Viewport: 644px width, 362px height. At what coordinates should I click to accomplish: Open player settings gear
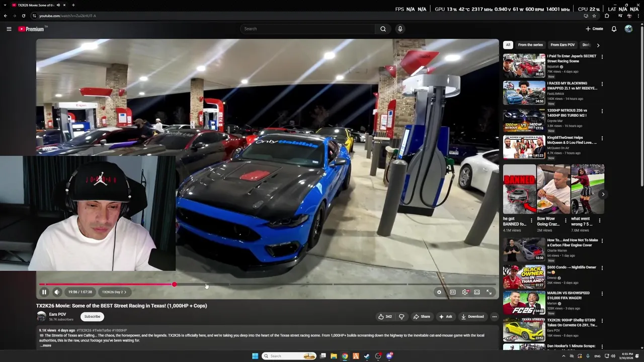465,292
